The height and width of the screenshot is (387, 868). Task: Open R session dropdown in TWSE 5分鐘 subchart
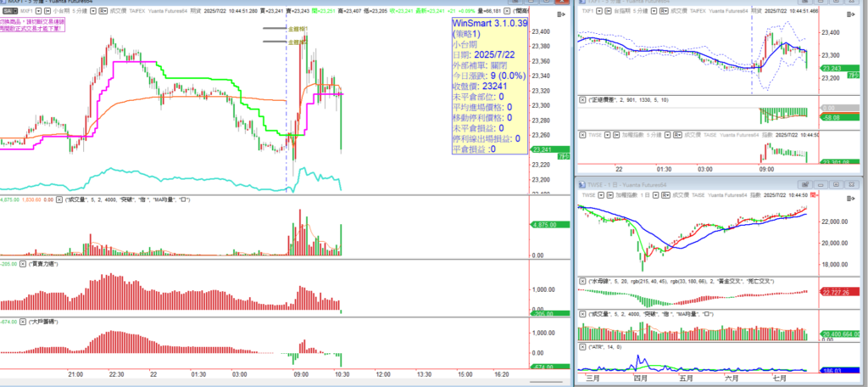(x=677, y=135)
